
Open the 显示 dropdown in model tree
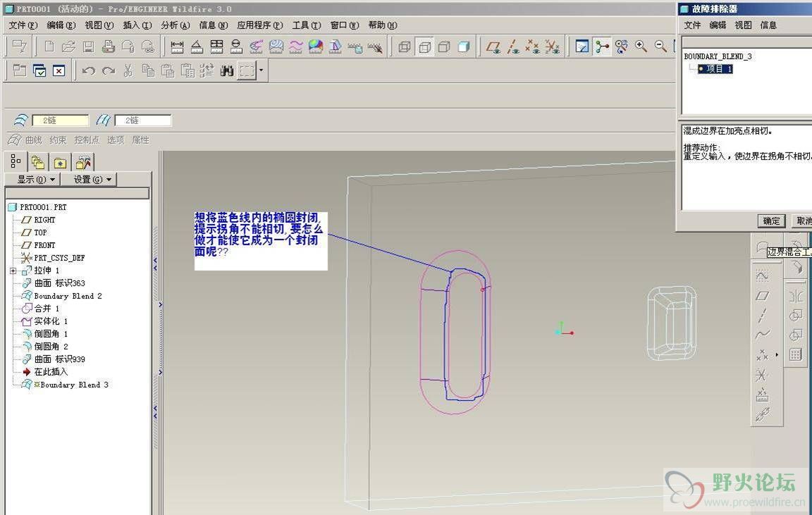pos(31,179)
